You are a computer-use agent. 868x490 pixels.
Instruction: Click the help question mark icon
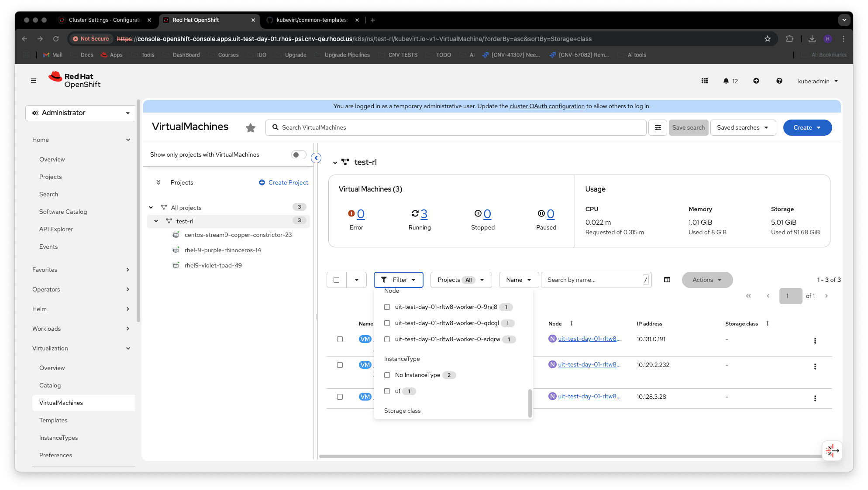(x=779, y=81)
